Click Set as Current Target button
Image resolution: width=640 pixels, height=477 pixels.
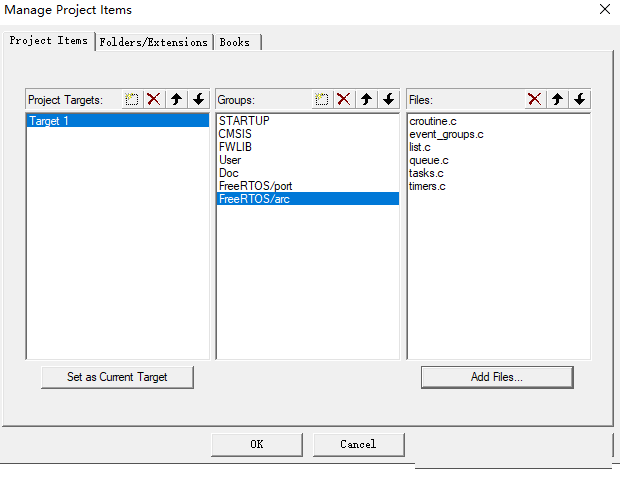coord(117,377)
